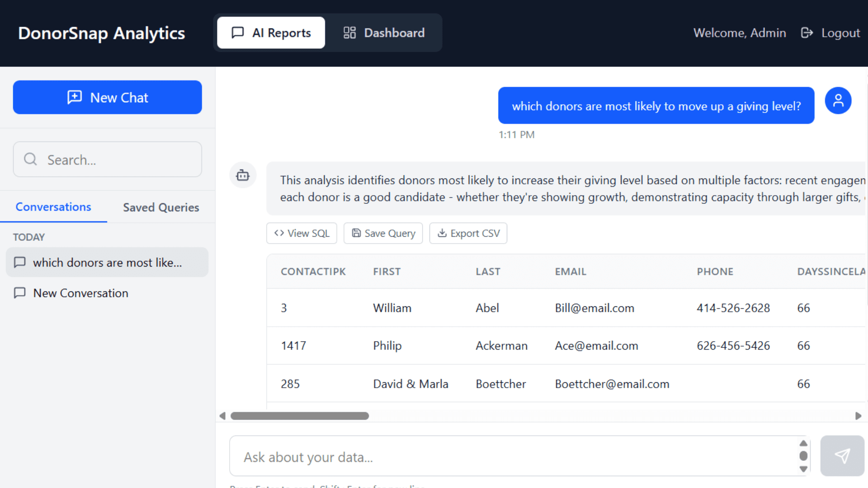The height and width of the screenshot is (488, 868).
Task: Open 'which donors are most like...' conversation
Action: coord(107,263)
